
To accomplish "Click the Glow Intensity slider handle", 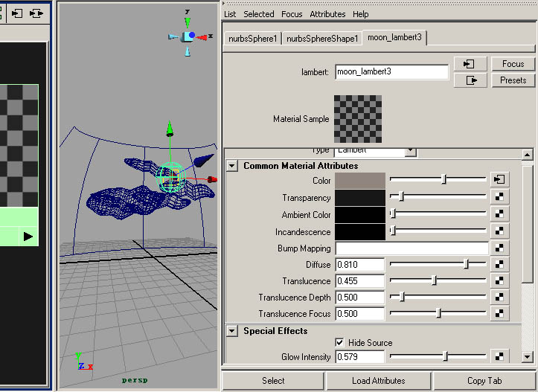I will tap(445, 356).
